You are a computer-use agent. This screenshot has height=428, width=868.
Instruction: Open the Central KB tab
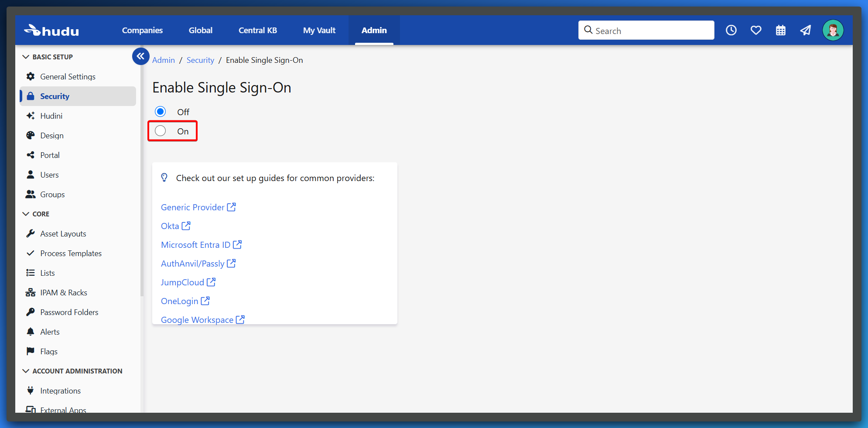258,30
